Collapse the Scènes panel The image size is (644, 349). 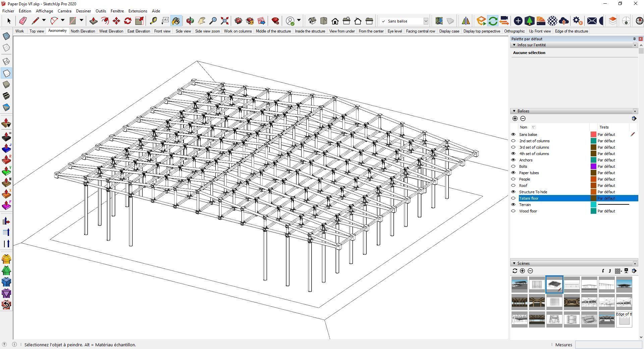pos(514,263)
